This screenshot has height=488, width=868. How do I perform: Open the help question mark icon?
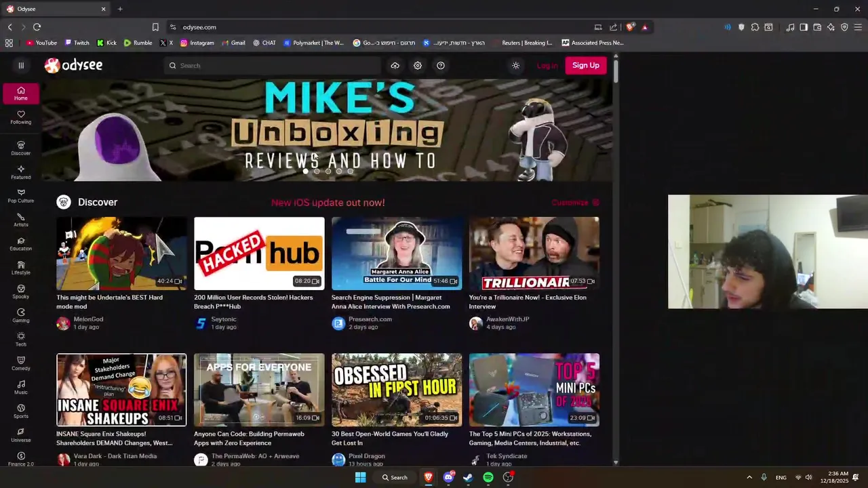coord(441,66)
